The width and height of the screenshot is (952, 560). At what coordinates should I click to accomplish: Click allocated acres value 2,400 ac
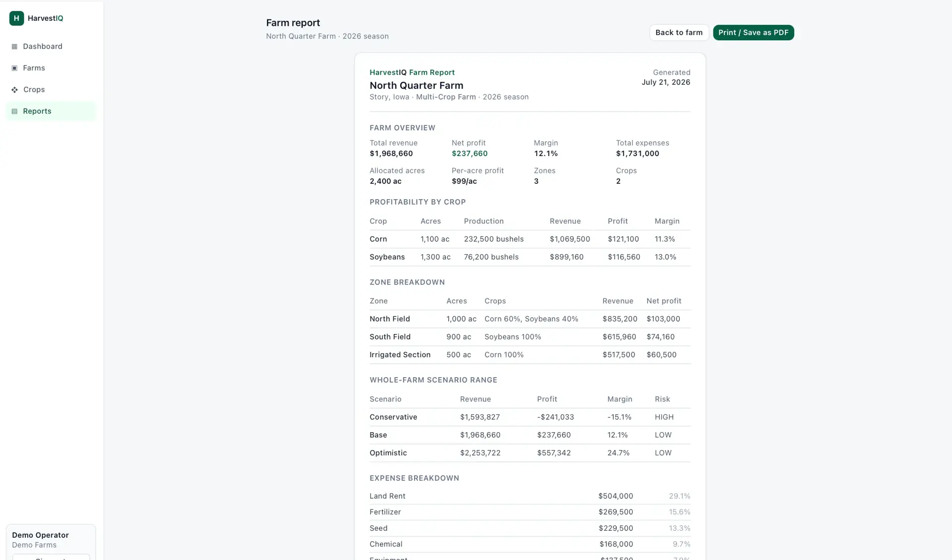[386, 181]
